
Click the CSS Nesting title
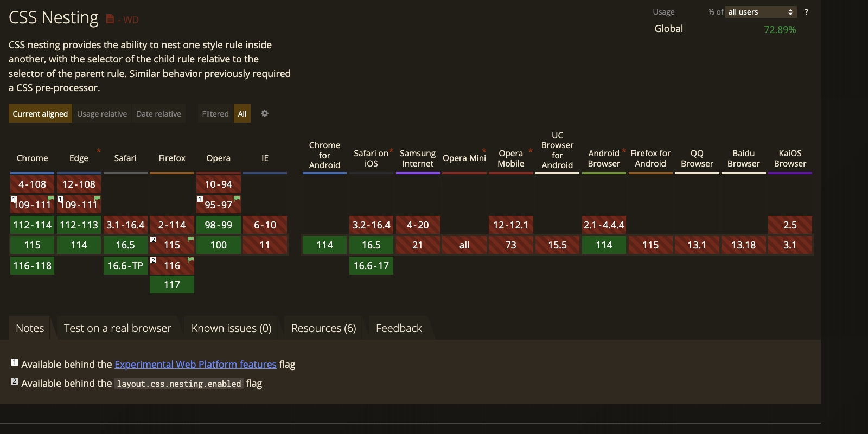(x=54, y=18)
